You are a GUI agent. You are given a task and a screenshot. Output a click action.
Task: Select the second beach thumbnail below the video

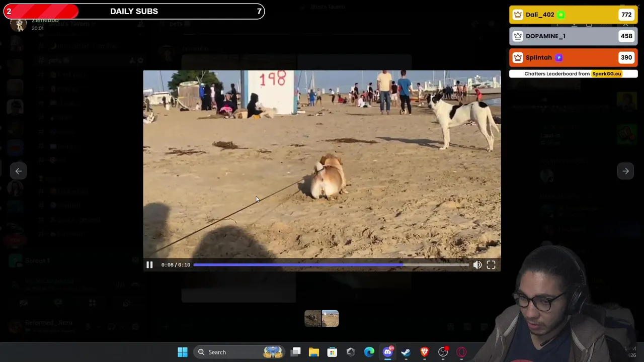click(x=331, y=319)
